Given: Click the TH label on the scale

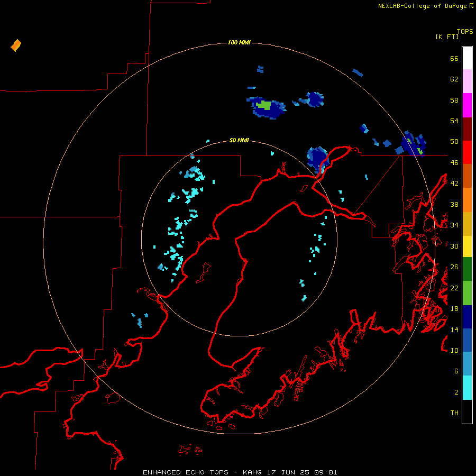Looking at the screenshot, I should (454, 413).
